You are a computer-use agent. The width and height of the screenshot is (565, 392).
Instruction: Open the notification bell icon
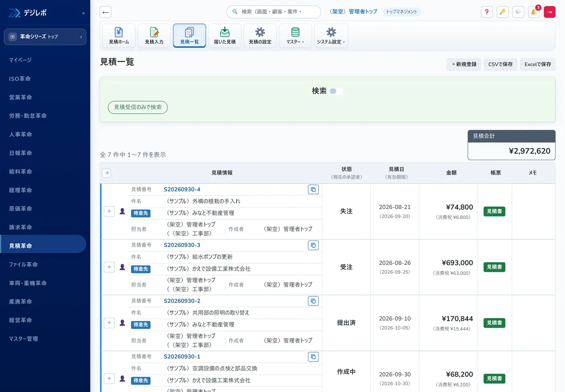[534, 12]
